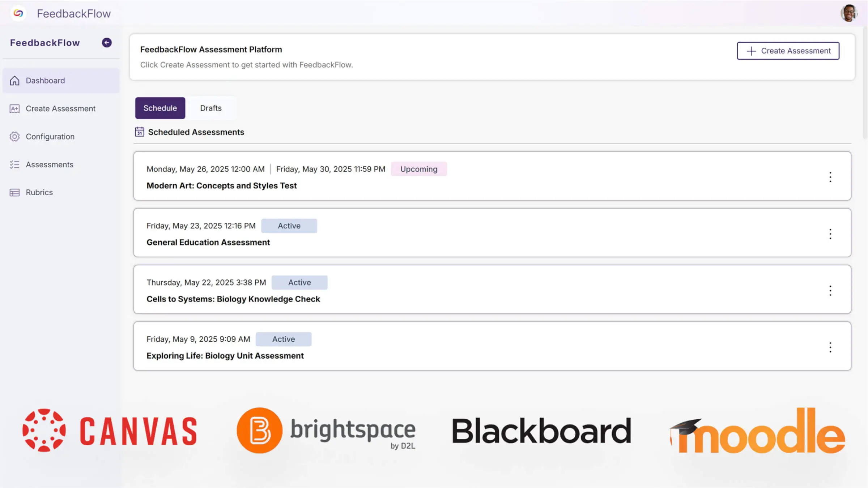Click the Configuration gear icon

pyautogui.click(x=14, y=137)
